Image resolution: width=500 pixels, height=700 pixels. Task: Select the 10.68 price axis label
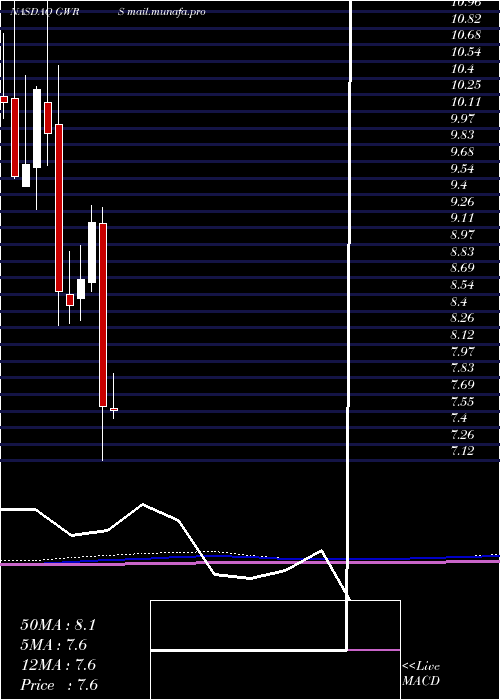click(466, 35)
